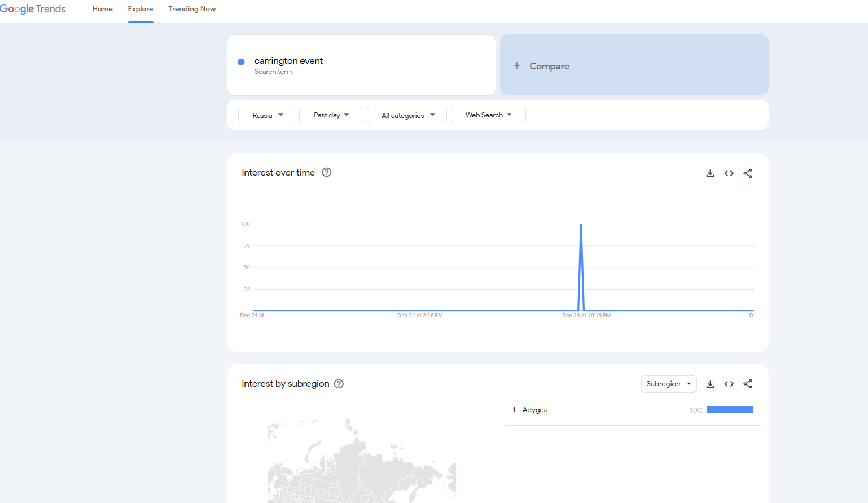Embed the Interest over time chart
Screen dimensions: 868x503
tap(729, 173)
